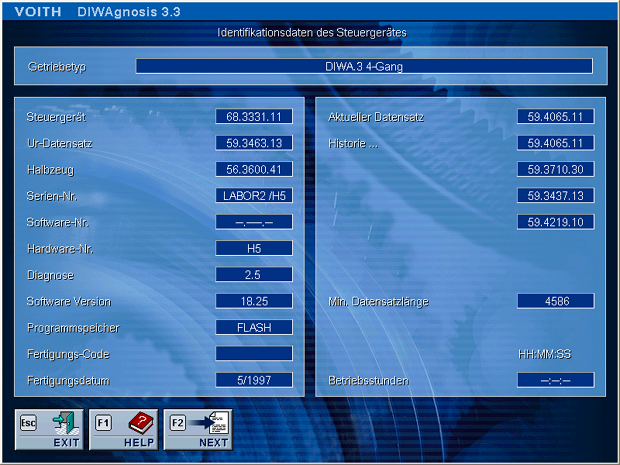Click the Programmspeicher label
The height and width of the screenshot is (465, 620).
pos(73,328)
